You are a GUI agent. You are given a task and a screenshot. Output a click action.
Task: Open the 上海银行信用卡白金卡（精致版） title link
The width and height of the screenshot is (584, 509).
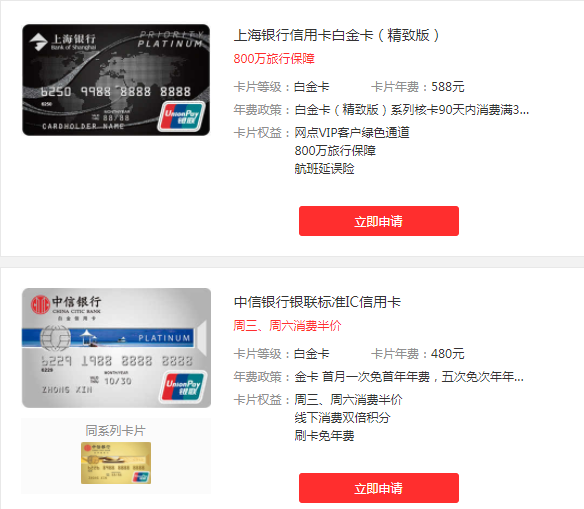tap(337, 35)
